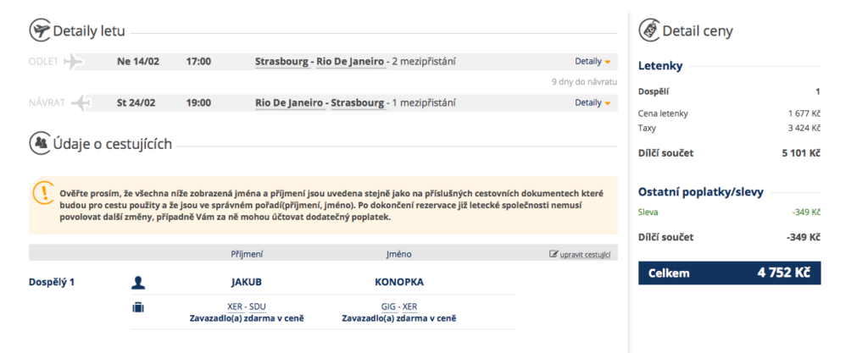
Task: Click the GIG airport code
Action: [x=388, y=306]
